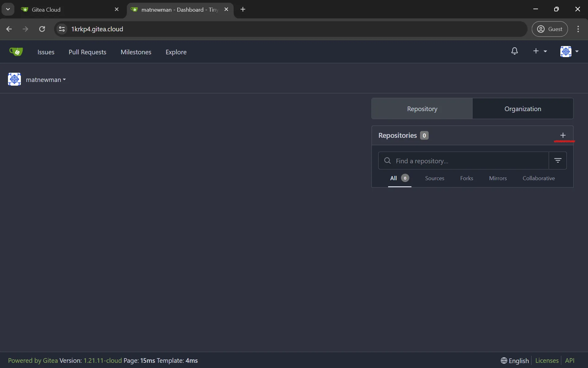Switch to the Repository tab
Image resolution: width=588 pixels, height=368 pixels.
pyautogui.click(x=422, y=109)
